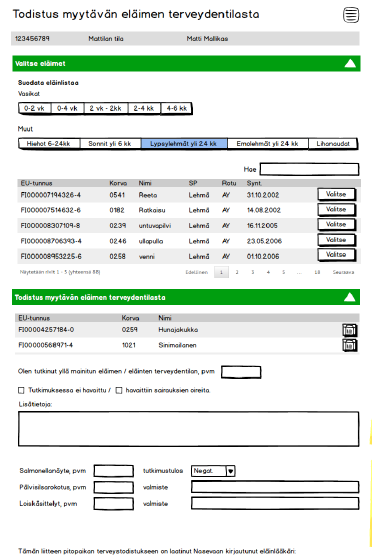Click EU-tunnus column header in animal list

point(37,183)
